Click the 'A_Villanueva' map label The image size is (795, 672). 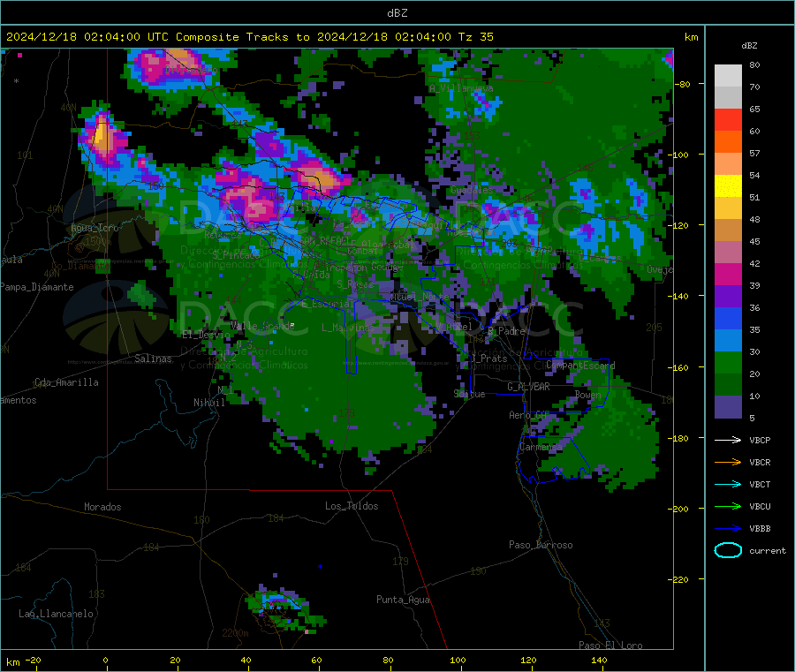pos(461,88)
